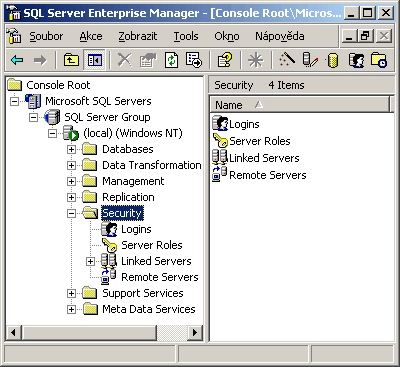Select Logins in the tree pane
The width and height of the screenshot is (400, 367).
[136, 229]
